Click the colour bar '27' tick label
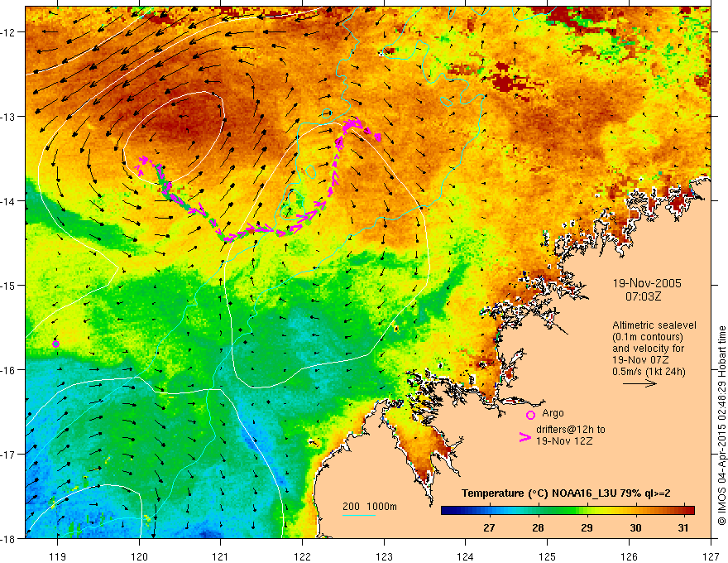Viewport: 728px width, 563px height. coord(489,527)
